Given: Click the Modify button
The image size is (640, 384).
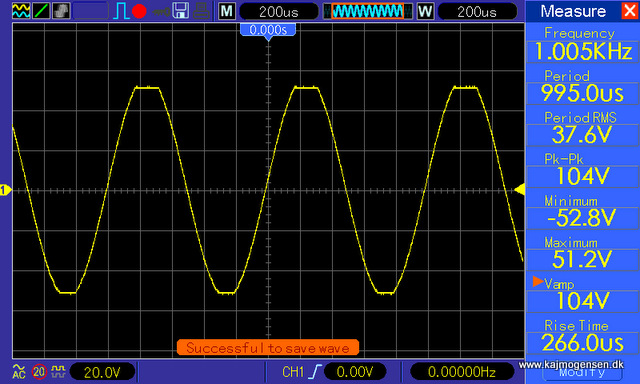Looking at the screenshot, I should click(582, 372).
